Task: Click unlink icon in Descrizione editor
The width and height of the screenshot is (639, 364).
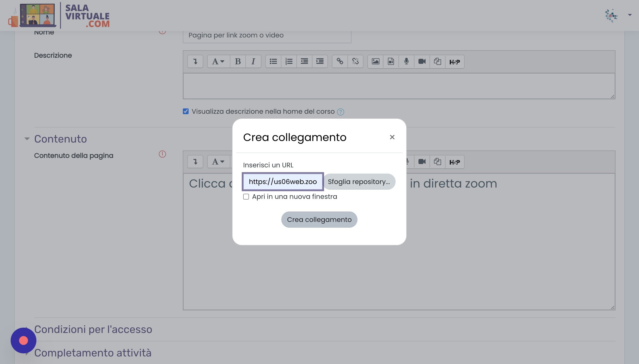Action: [x=355, y=61]
